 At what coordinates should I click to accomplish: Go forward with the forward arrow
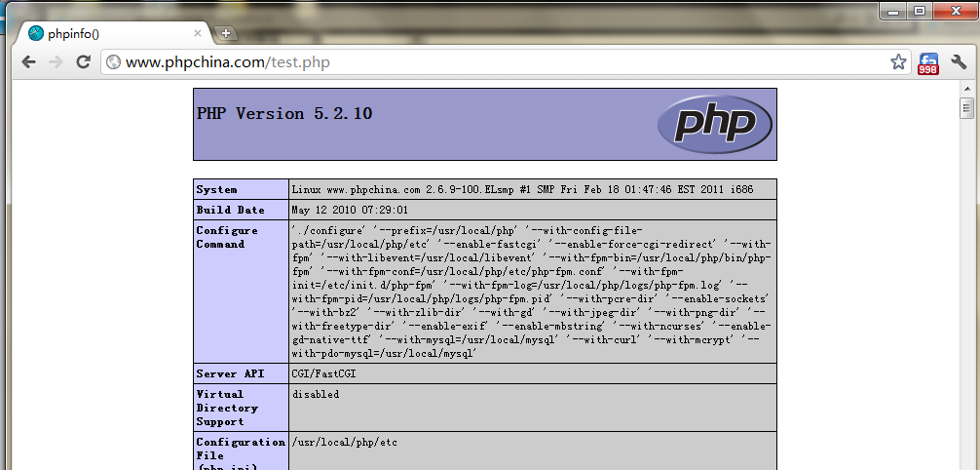pos(56,62)
